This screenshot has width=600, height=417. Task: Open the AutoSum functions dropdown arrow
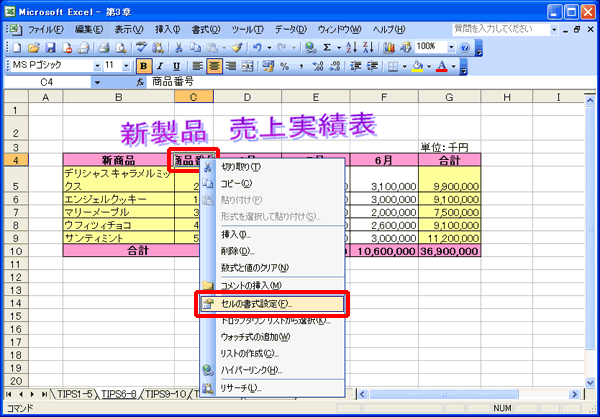tap(339, 48)
